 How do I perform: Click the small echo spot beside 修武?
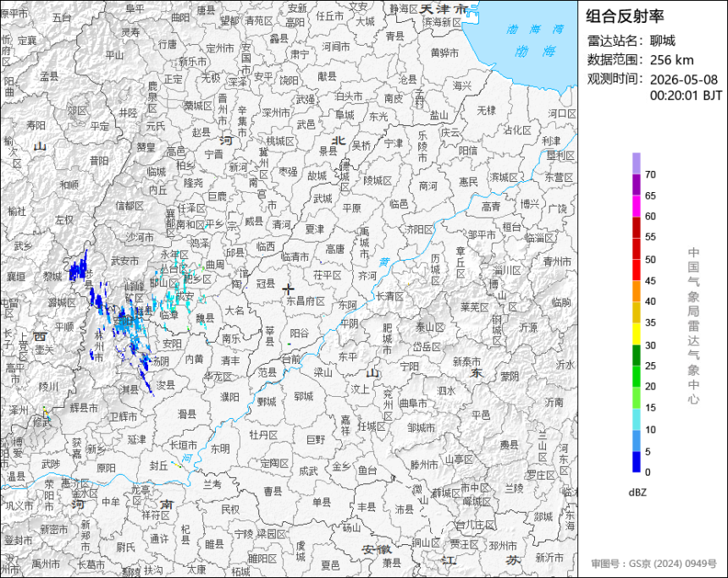pyautogui.click(x=47, y=413)
